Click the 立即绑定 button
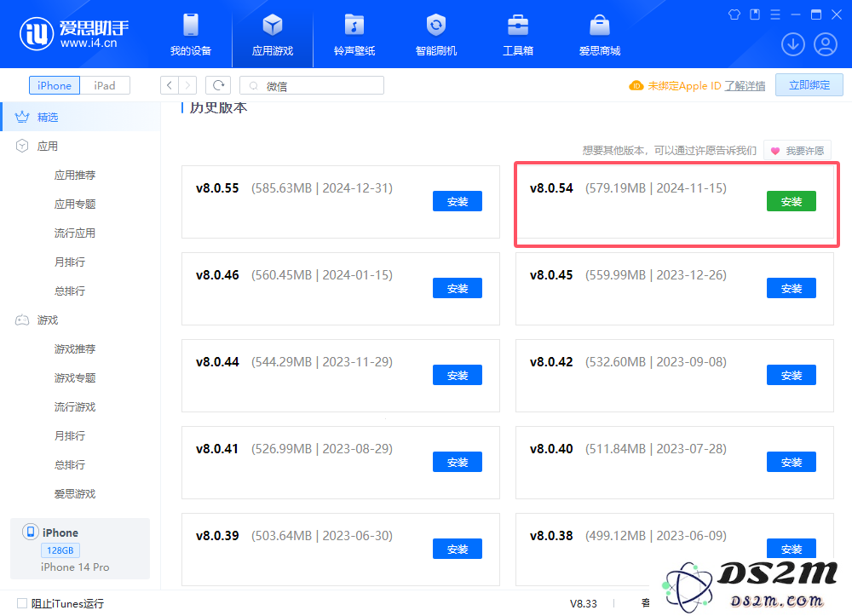The image size is (852, 616). [x=809, y=85]
